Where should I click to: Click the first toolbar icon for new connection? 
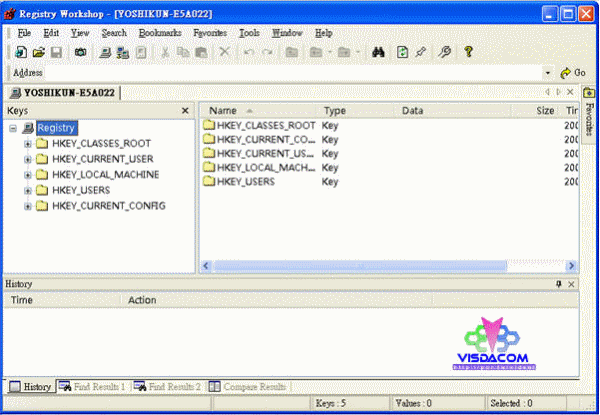21,52
